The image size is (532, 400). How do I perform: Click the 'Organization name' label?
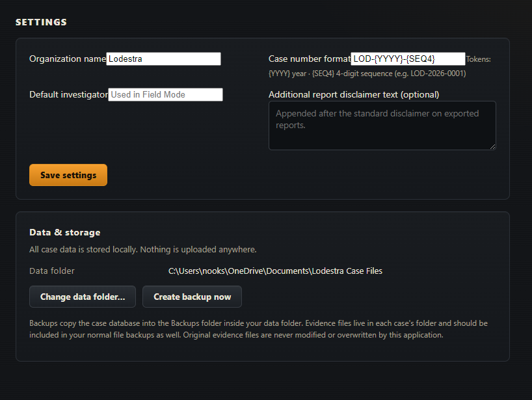[68, 59]
